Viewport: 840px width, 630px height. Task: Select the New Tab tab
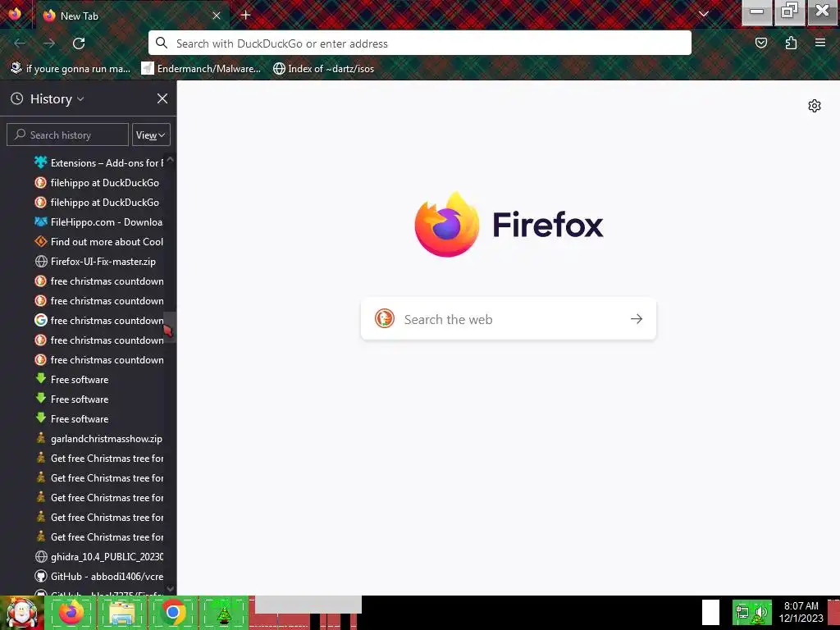coord(131,16)
